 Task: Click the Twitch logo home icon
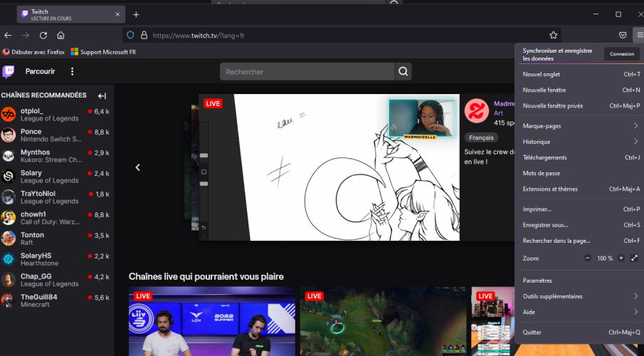[9, 71]
